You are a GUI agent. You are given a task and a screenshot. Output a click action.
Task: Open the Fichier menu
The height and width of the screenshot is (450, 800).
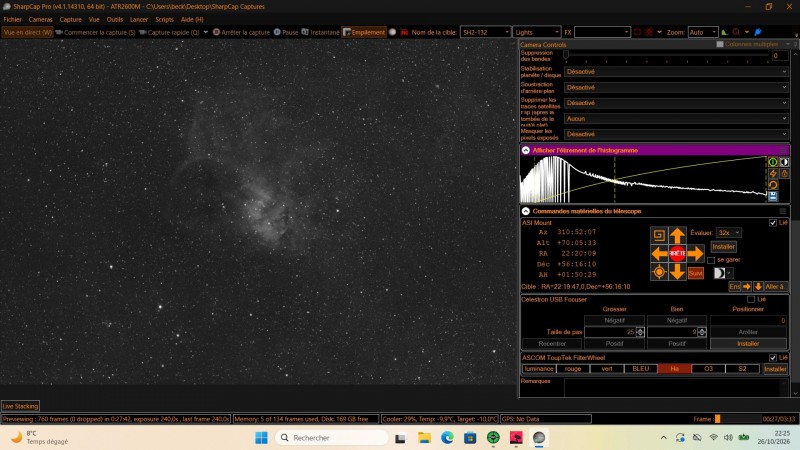[x=13, y=19]
